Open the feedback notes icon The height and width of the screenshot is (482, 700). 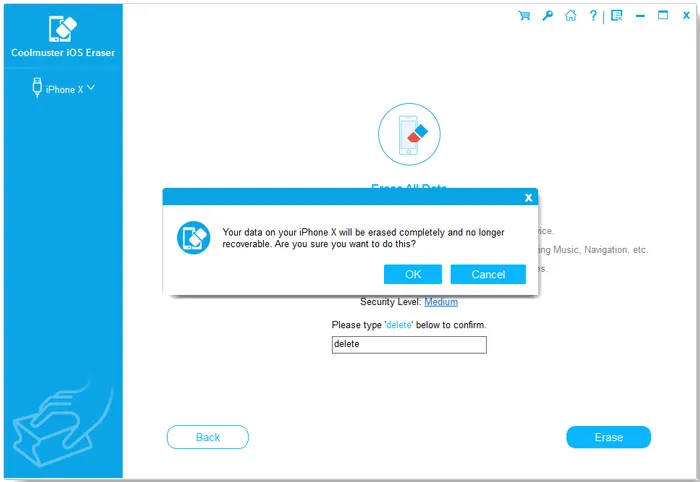[617, 16]
